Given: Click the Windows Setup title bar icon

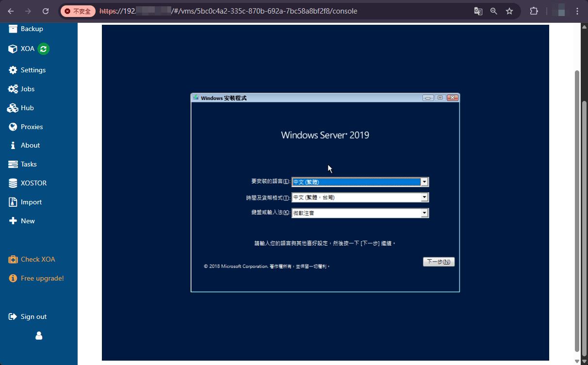Looking at the screenshot, I should coord(196,98).
